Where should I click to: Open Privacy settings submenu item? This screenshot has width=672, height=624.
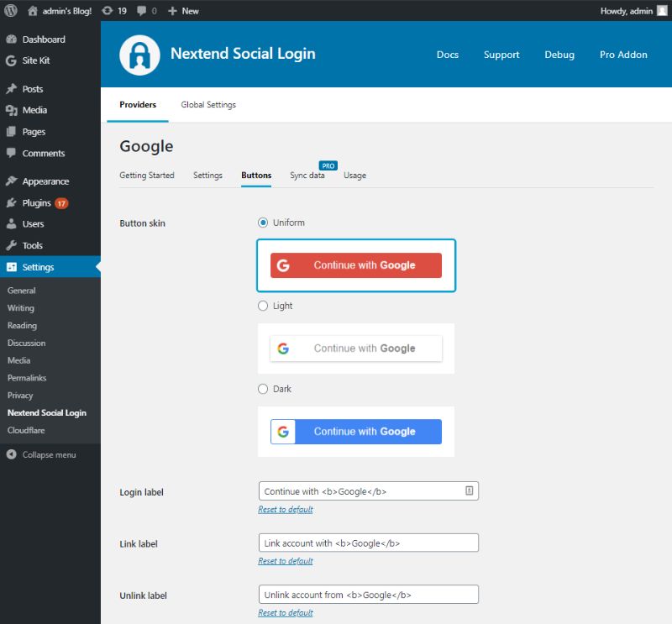[20, 396]
